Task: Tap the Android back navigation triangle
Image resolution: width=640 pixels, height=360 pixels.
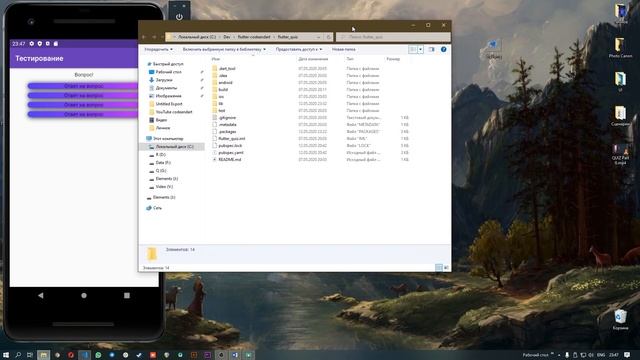Action: 40,295
